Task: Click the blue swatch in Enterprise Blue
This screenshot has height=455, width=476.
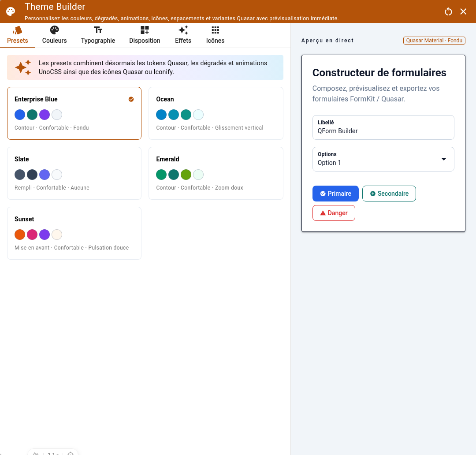Action: pyautogui.click(x=20, y=115)
